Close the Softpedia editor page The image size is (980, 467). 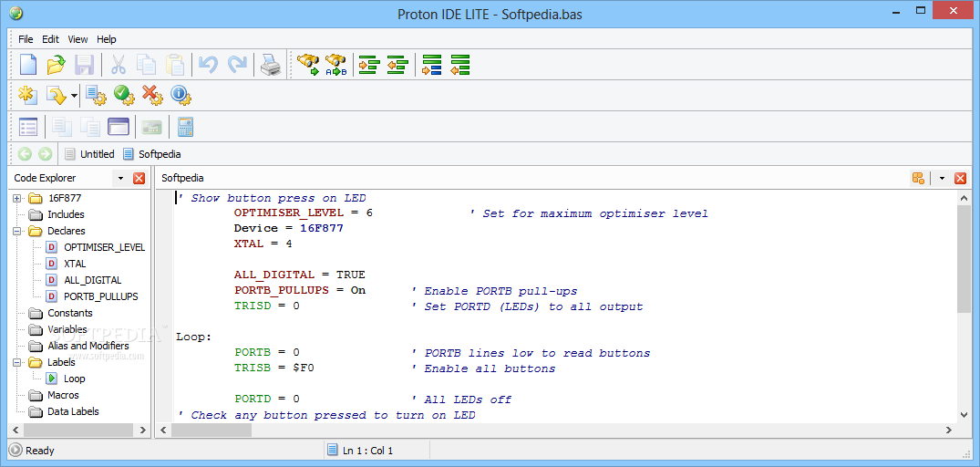(961, 178)
